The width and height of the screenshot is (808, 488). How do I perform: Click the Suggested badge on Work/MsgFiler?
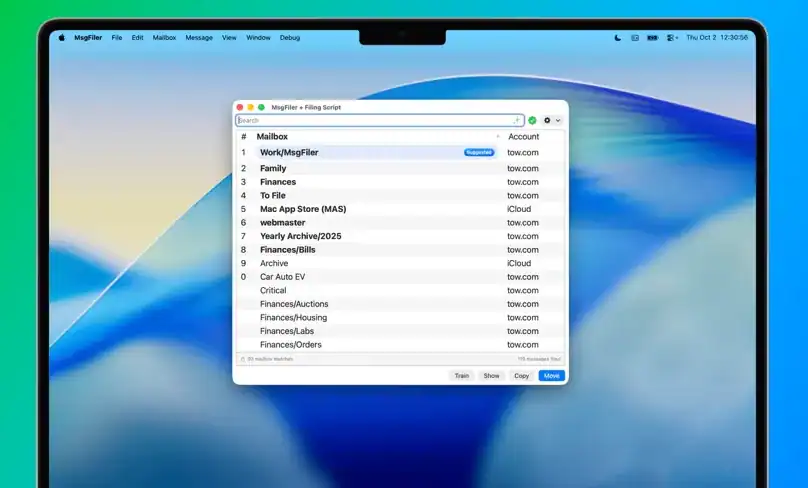point(479,153)
